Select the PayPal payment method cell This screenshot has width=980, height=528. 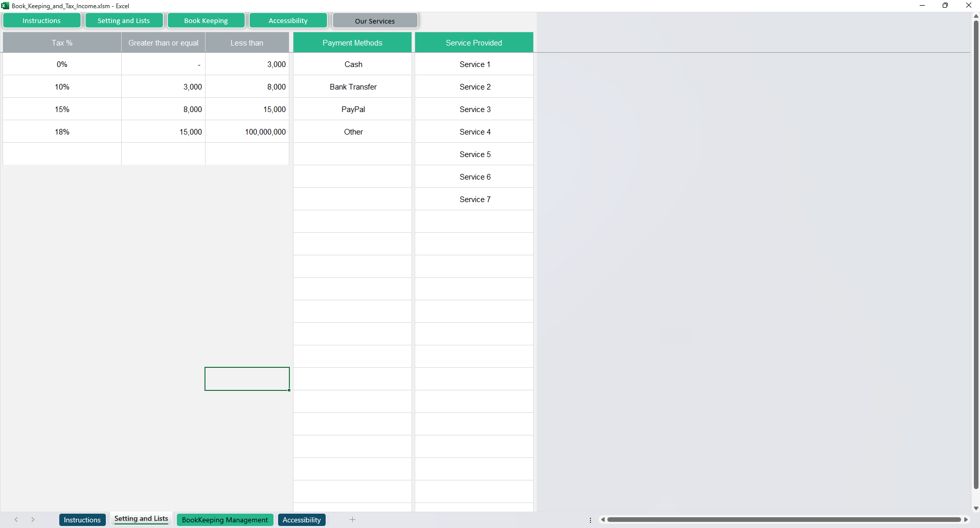pos(353,109)
